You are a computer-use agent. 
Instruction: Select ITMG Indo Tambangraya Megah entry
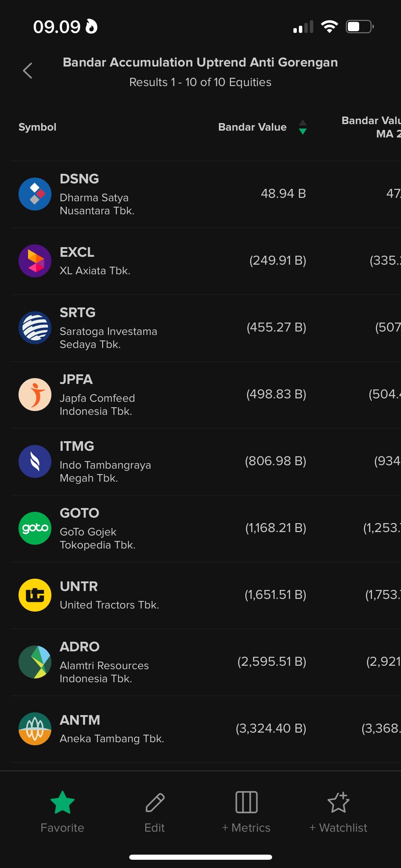click(x=105, y=461)
